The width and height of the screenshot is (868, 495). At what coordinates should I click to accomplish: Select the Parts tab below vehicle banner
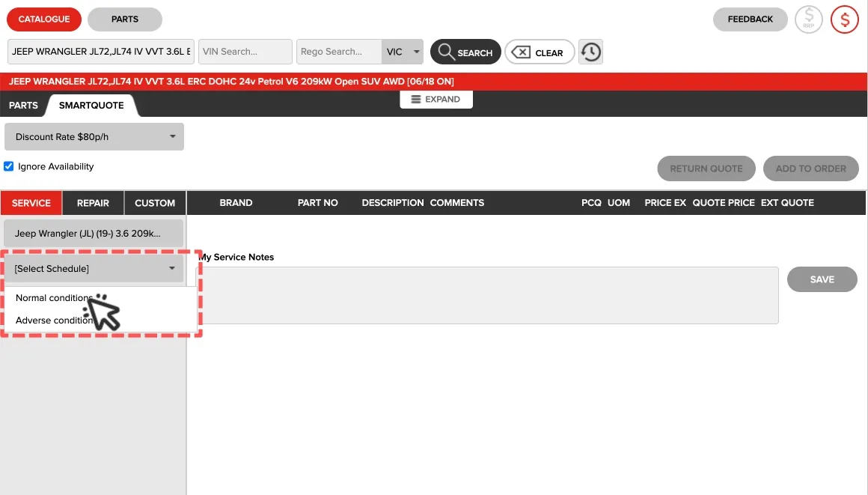point(23,106)
